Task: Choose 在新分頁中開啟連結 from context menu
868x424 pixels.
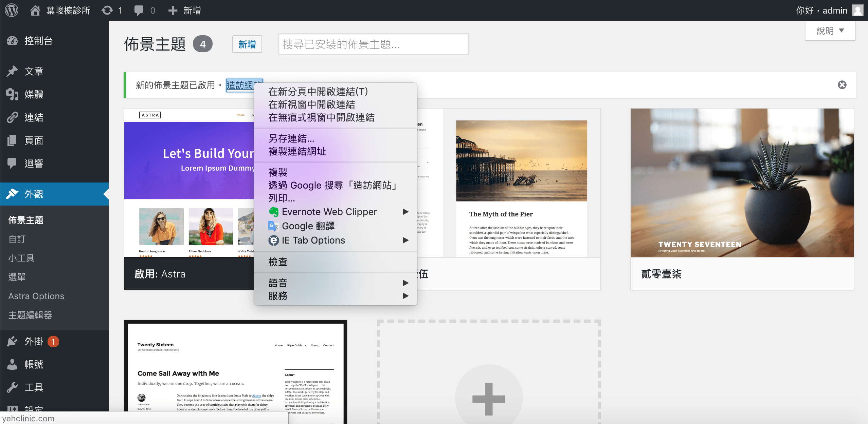Action: (x=318, y=92)
